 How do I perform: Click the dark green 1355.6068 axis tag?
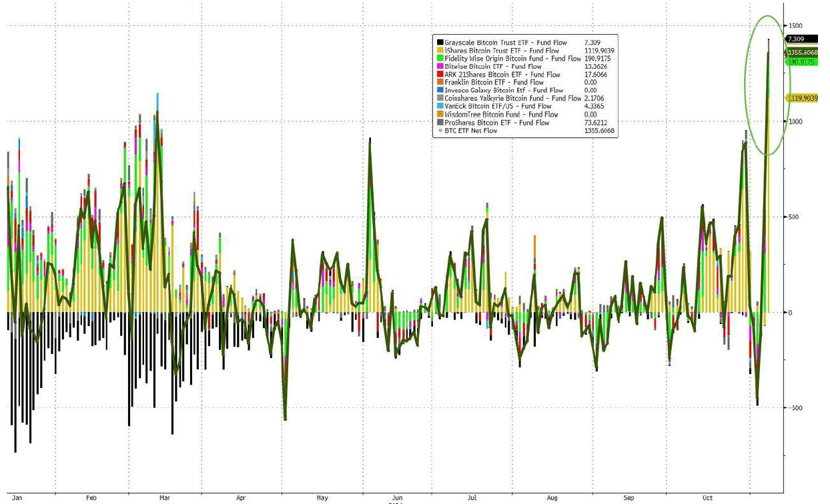pos(803,53)
